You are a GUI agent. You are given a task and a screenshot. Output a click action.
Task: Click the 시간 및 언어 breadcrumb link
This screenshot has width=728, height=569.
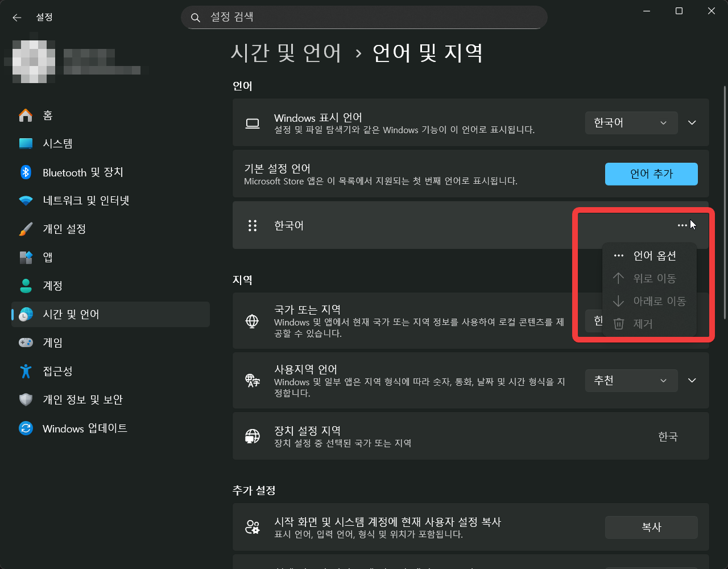[287, 53]
